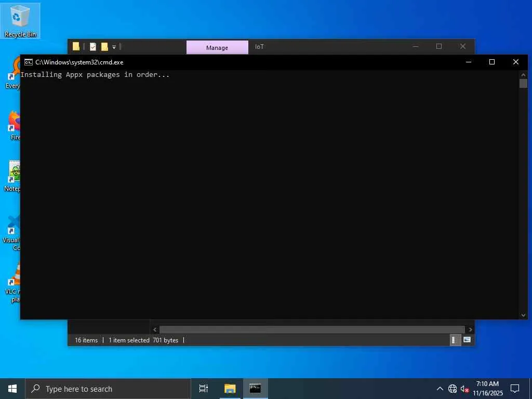532x399 pixels.
Task: Minimize the cmd.exe window
Action: pos(469,62)
